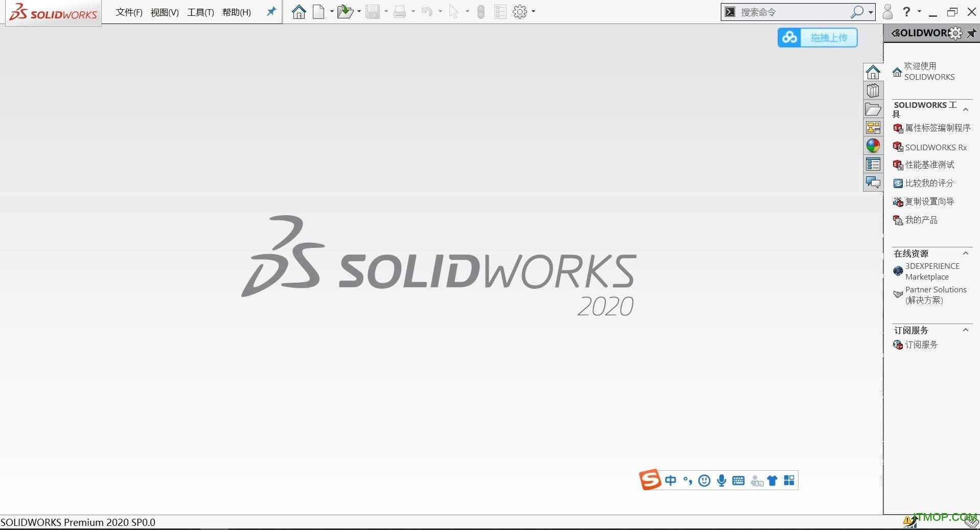Click the 拖拽上传 cloud upload button
The height and width of the screenshot is (530, 980).
tap(817, 37)
